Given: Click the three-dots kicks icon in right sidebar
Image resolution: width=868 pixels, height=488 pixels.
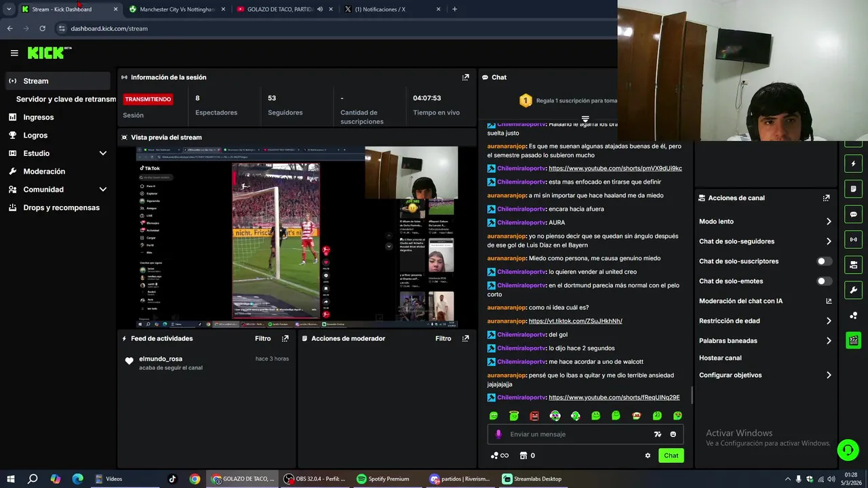Looking at the screenshot, I should [x=853, y=315].
